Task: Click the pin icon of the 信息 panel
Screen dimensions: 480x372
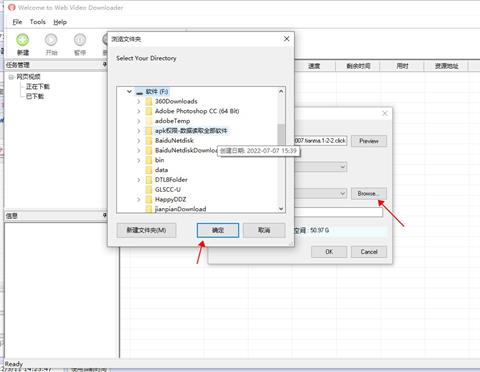Action: 105,215
